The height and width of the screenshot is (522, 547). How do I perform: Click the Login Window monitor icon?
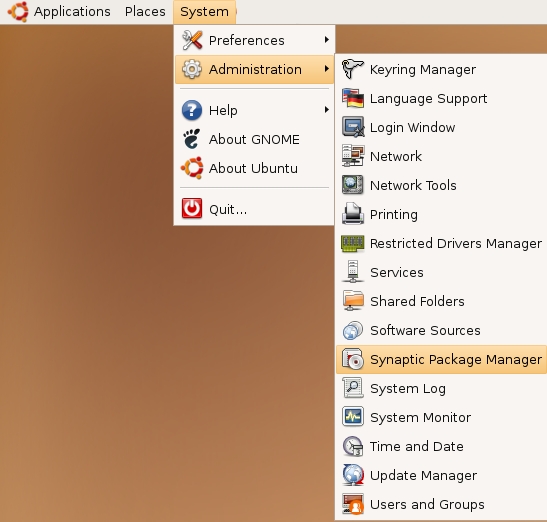tap(353, 127)
